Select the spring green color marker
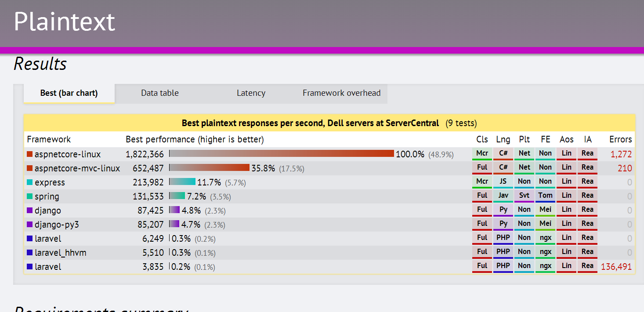Viewport: 644px width, 312px height. pos(30,196)
